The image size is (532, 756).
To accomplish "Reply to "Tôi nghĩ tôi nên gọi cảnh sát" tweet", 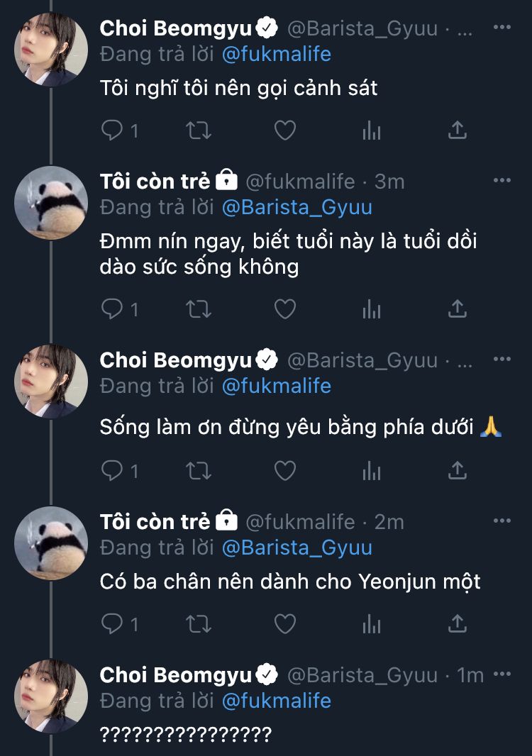I will [111, 130].
